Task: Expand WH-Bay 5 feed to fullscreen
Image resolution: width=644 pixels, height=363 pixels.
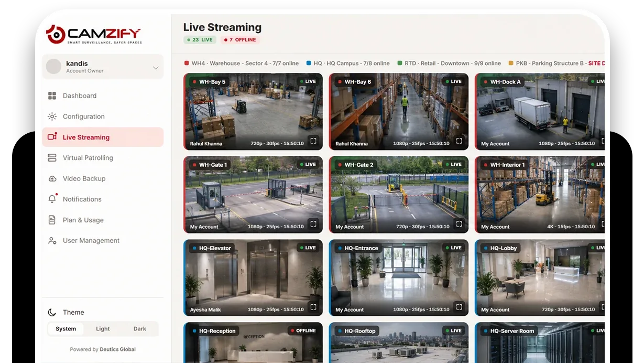Action: (313, 141)
